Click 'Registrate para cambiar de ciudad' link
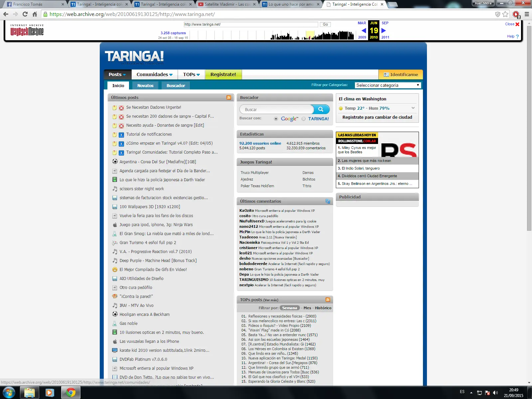 [x=377, y=117]
